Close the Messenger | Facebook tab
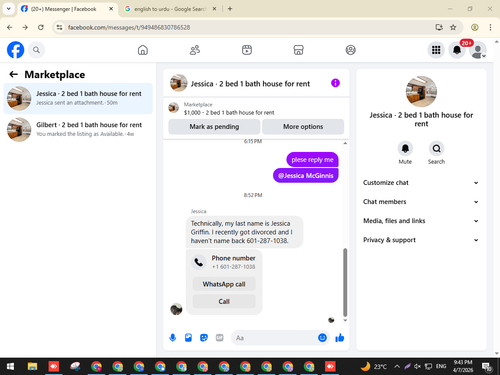 tap(111, 9)
